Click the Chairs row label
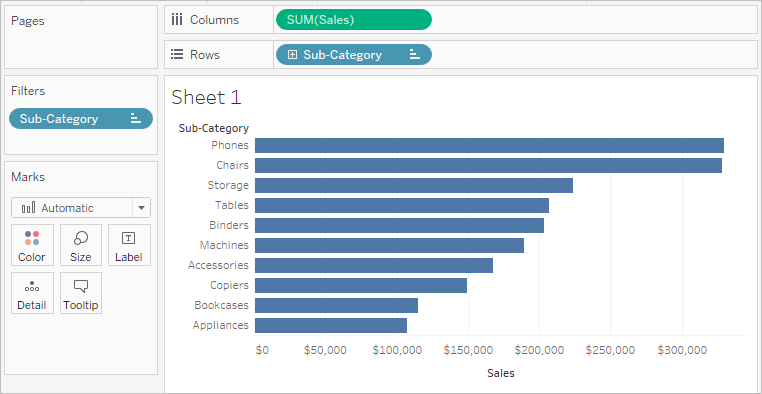Screen dimensions: 762x394 [232, 165]
